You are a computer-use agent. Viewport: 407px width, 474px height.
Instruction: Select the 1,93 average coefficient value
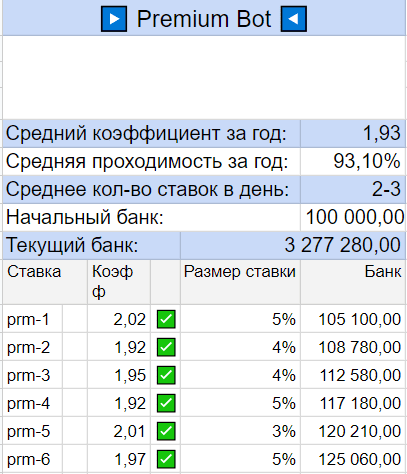(x=353, y=133)
